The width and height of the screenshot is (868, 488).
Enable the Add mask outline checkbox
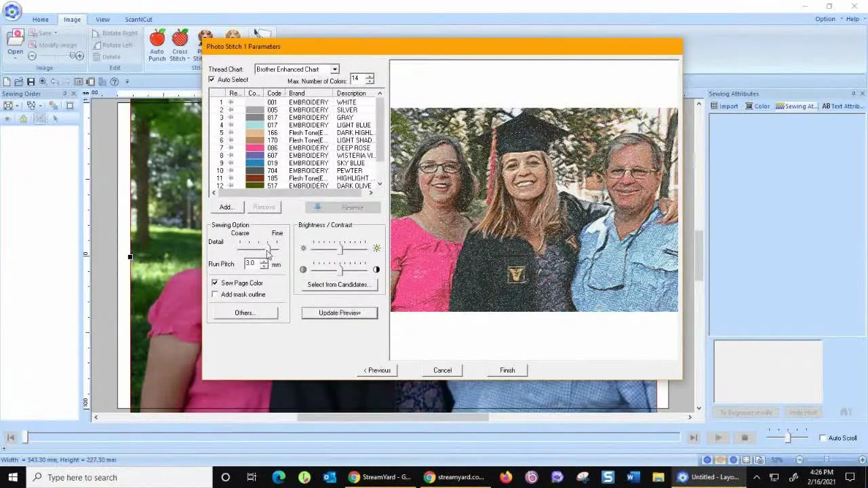click(215, 294)
